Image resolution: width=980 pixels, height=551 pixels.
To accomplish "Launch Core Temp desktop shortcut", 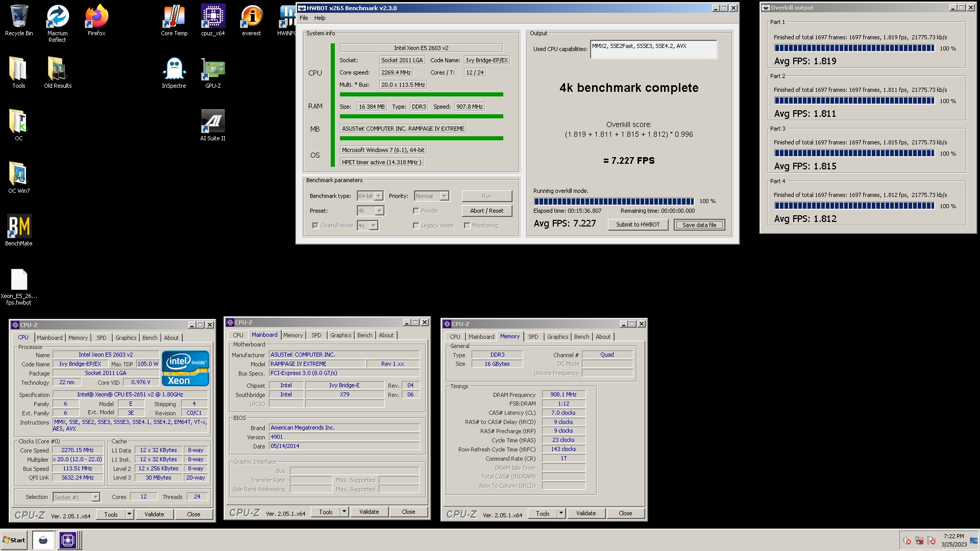I will click(174, 20).
